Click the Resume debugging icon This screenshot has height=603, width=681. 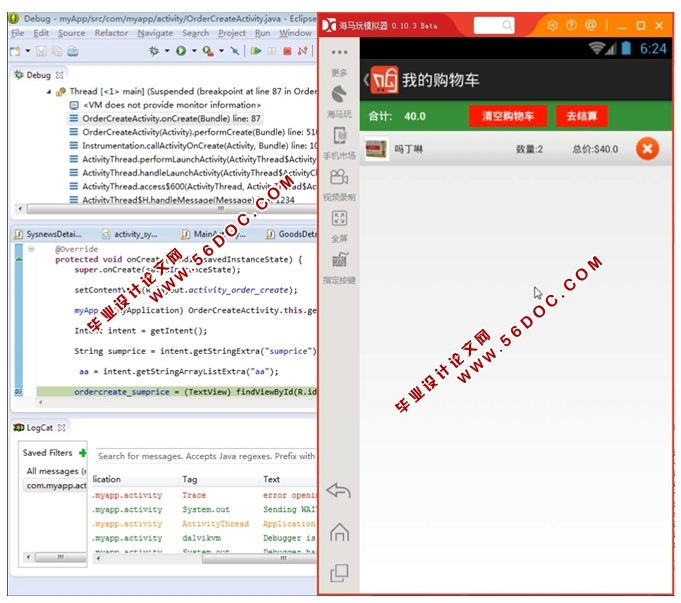click(x=256, y=51)
